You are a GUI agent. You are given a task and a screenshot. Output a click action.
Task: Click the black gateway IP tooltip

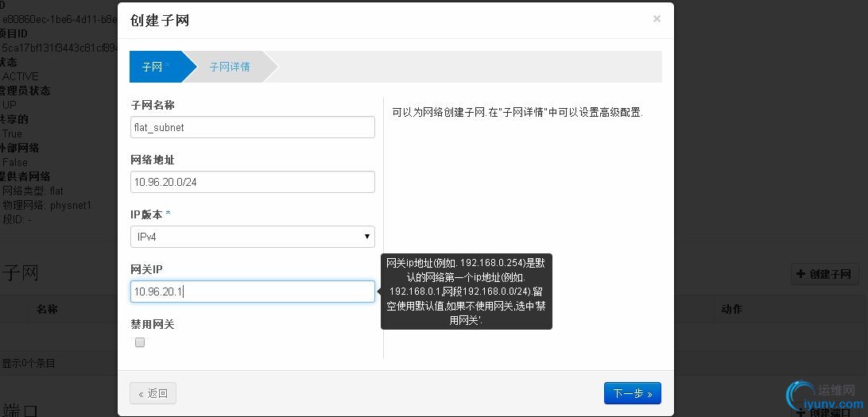[x=467, y=292]
